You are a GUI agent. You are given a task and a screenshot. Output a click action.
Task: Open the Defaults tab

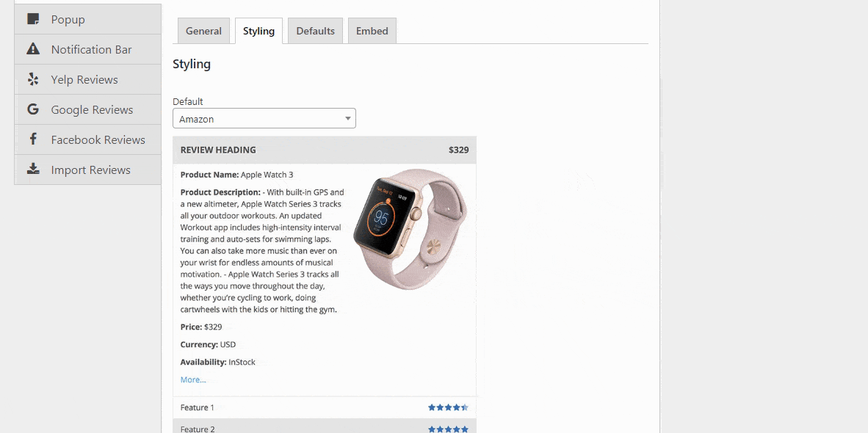(315, 31)
